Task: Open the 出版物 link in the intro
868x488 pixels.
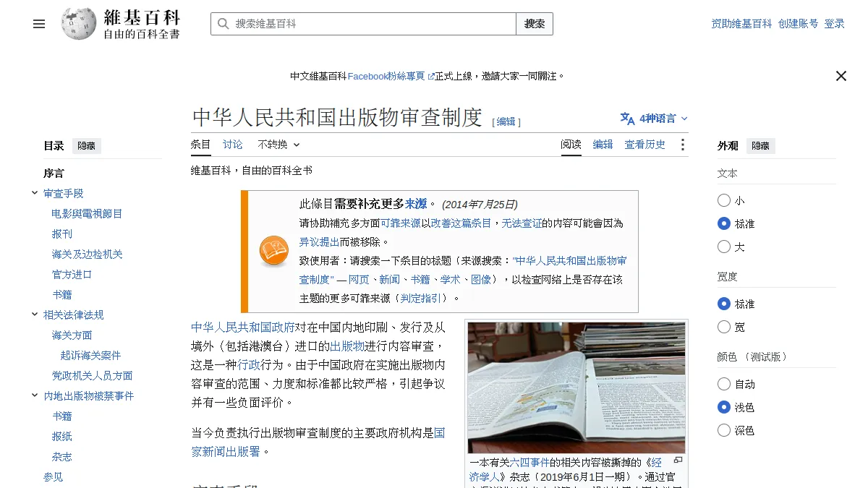Action: [x=347, y=346]
